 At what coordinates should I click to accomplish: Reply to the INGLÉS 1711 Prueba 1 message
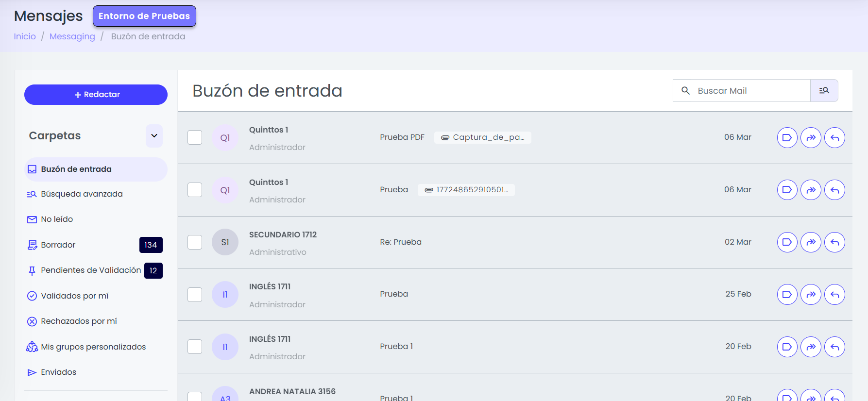835,347
